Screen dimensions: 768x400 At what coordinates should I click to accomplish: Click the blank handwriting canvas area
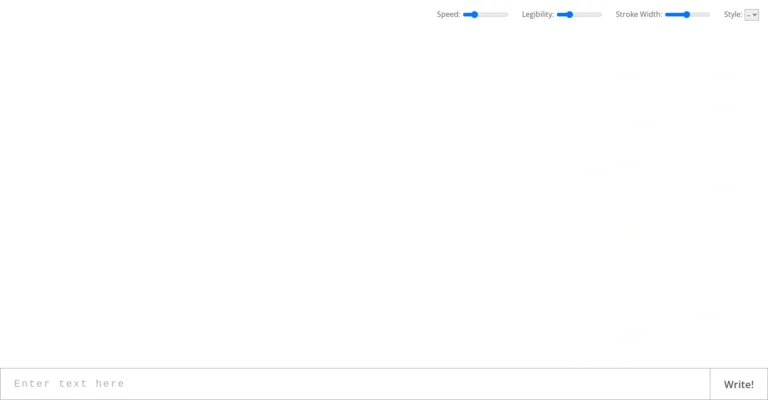point(300,200)
